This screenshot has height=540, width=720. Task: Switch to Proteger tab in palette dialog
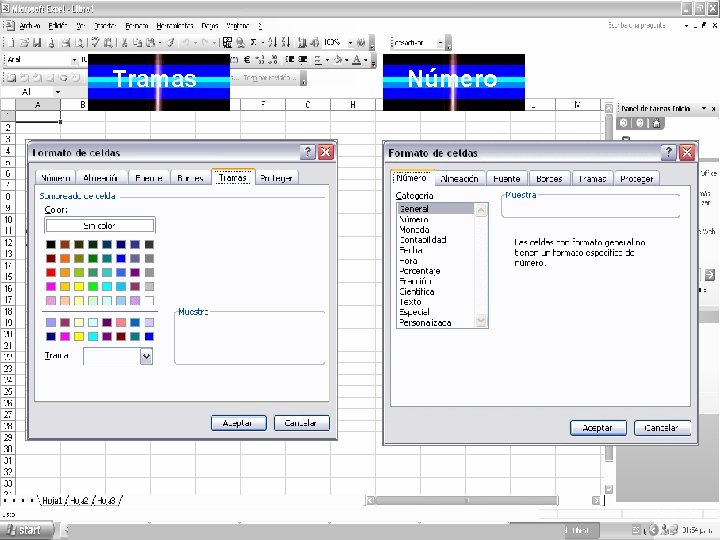[276, 178]
